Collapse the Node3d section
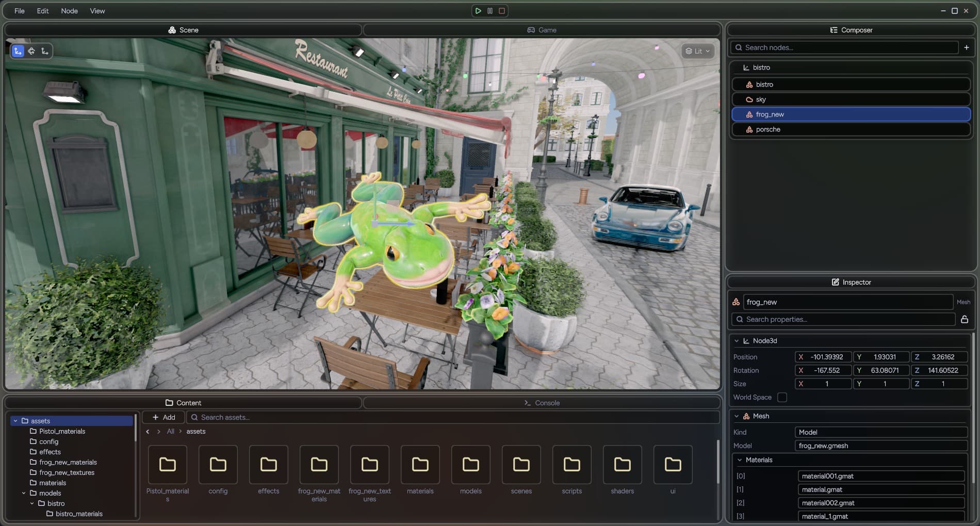The image size is (980, 526). 737,341
